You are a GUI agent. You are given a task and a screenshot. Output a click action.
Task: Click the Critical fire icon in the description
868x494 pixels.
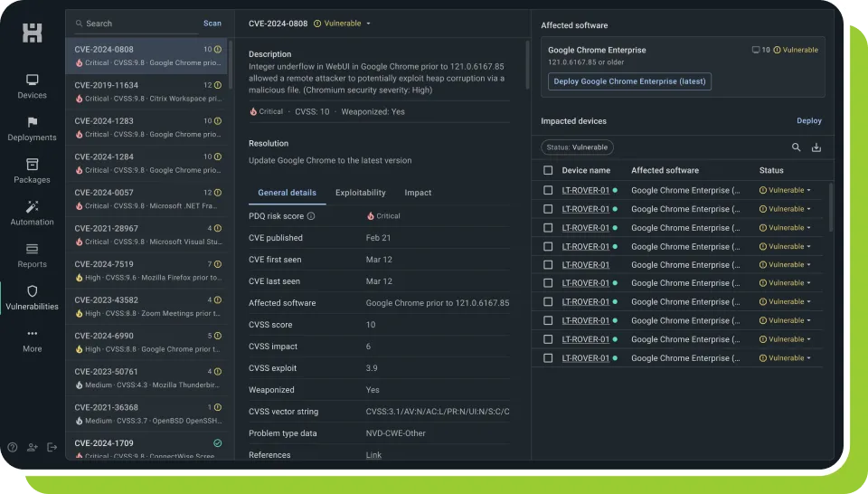(x=253, y=111)
